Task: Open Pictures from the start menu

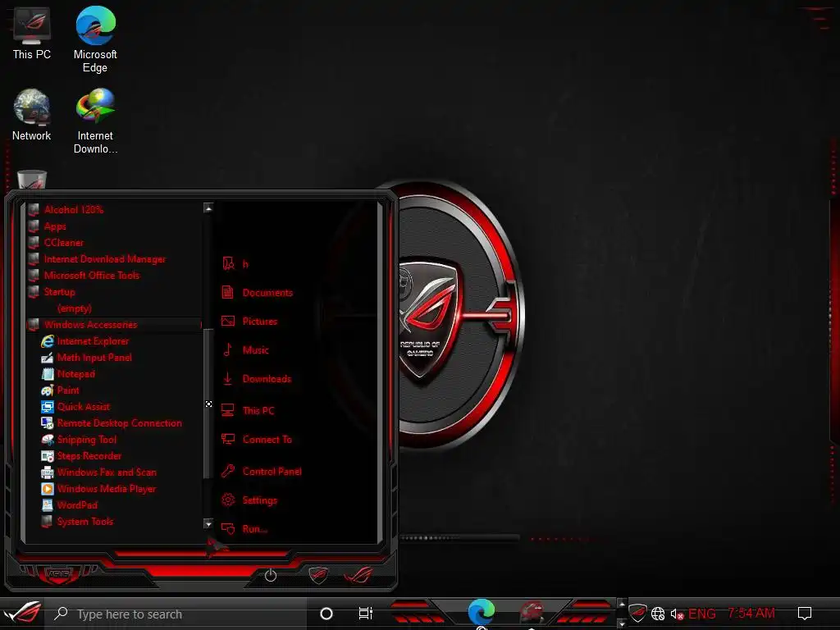Action: (x=249, y=322)
